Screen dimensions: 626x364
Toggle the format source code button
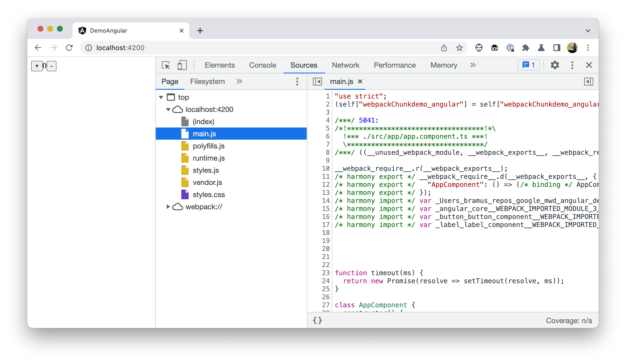click(317, 320)
